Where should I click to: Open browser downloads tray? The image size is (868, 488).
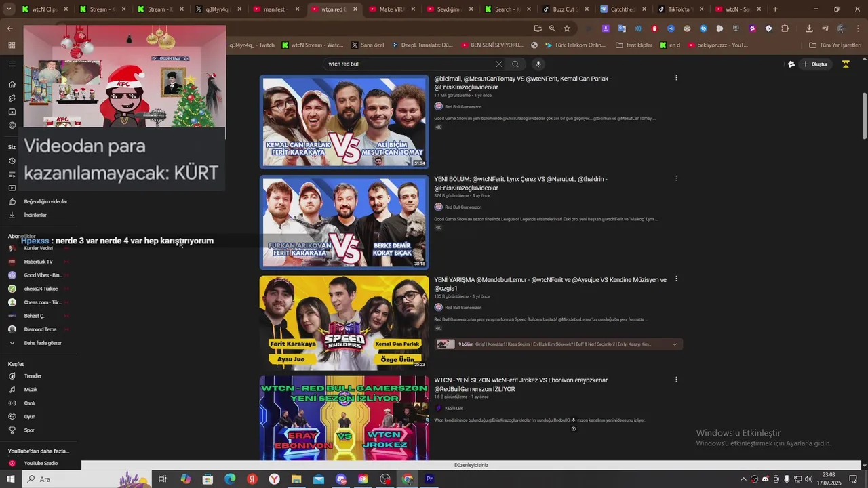pos(809,28)
